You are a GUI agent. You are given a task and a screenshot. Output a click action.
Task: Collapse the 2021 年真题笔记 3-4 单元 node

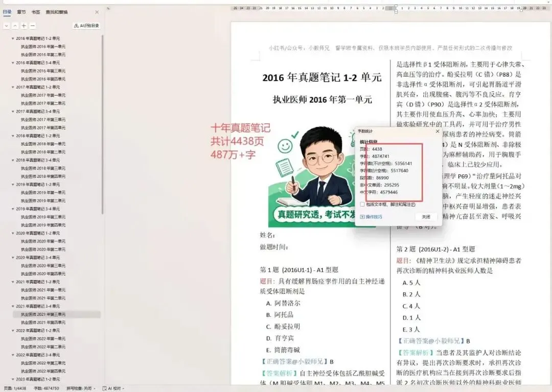click(13, 306)
